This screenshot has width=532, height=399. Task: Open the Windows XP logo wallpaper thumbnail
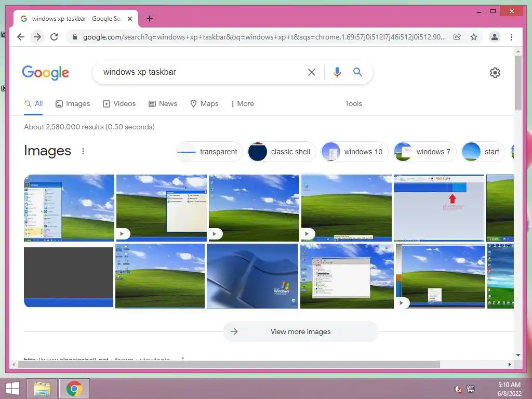point(252,276)
